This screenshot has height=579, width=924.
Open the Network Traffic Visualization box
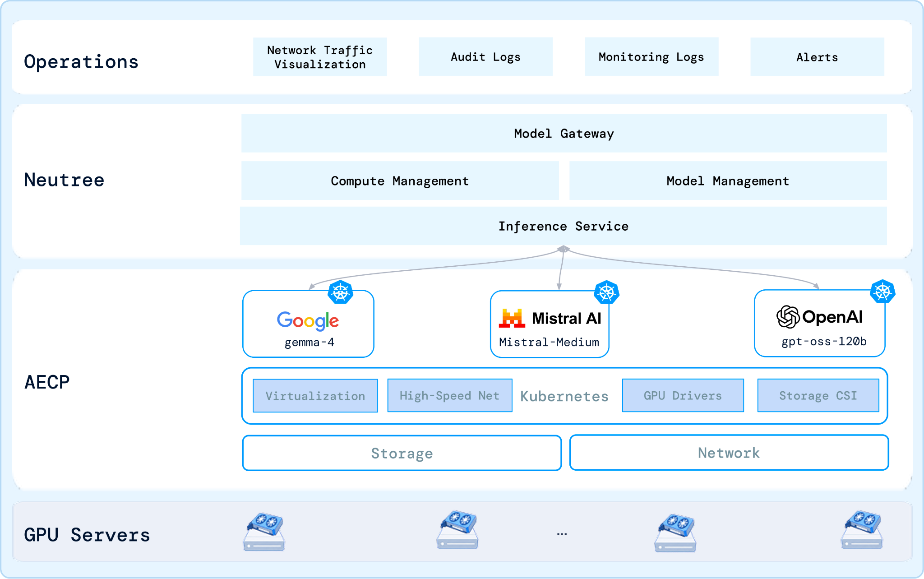click(x=320, y=57)
